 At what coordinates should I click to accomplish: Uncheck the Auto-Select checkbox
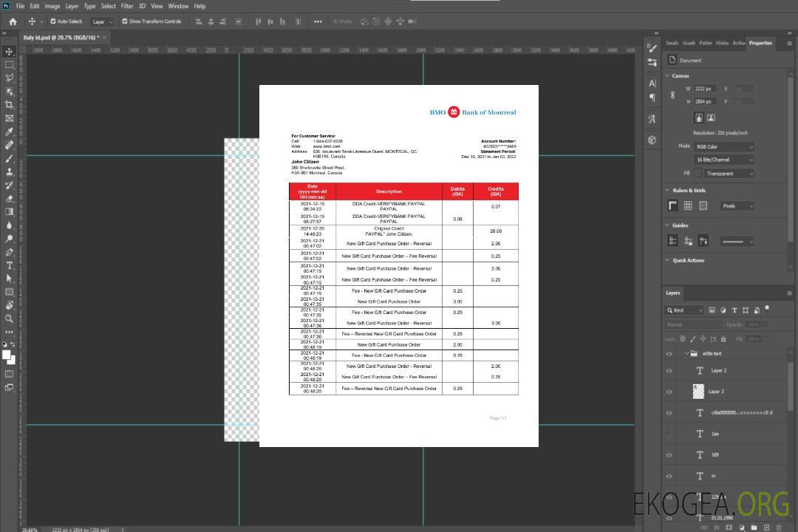[52, 21]
